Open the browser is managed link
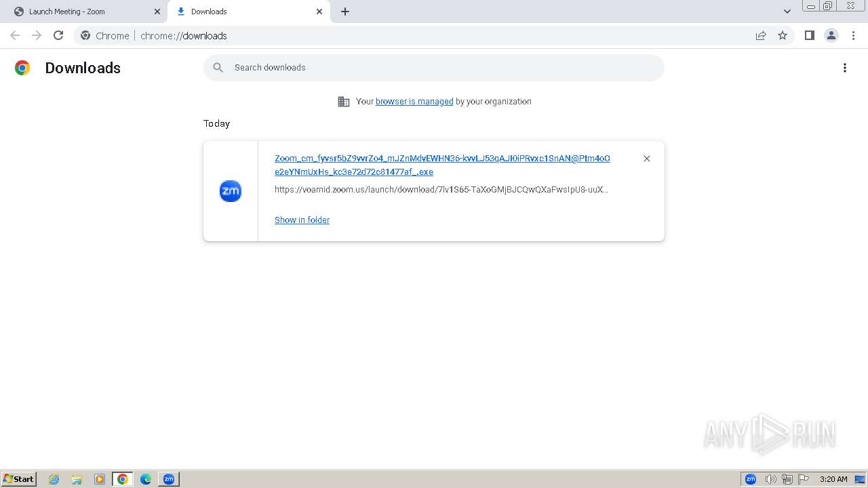The image size is (868, 488). pos(414,102)
